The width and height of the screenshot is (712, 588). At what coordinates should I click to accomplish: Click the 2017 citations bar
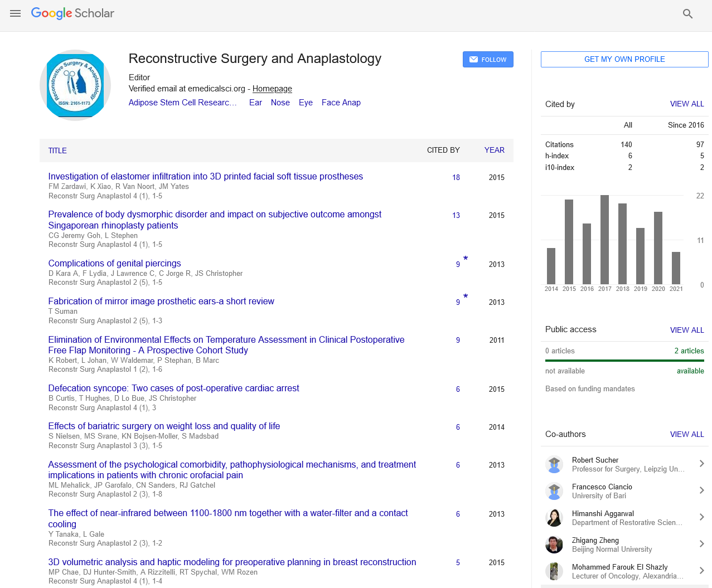coord(604,240)
